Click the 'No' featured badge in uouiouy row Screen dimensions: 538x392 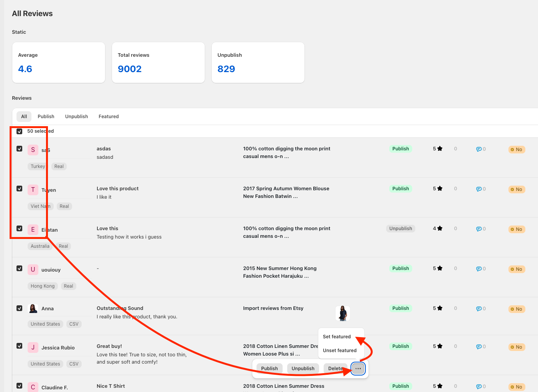click(517, 269)
